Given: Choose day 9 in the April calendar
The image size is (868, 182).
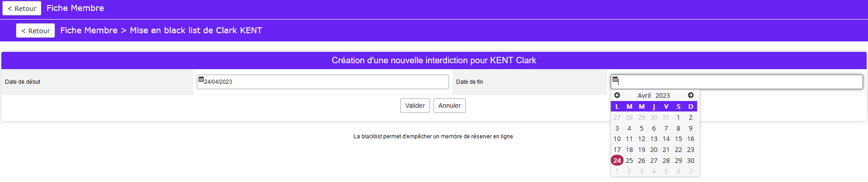Looking at the screenshot, I should (x=691, y=128).
